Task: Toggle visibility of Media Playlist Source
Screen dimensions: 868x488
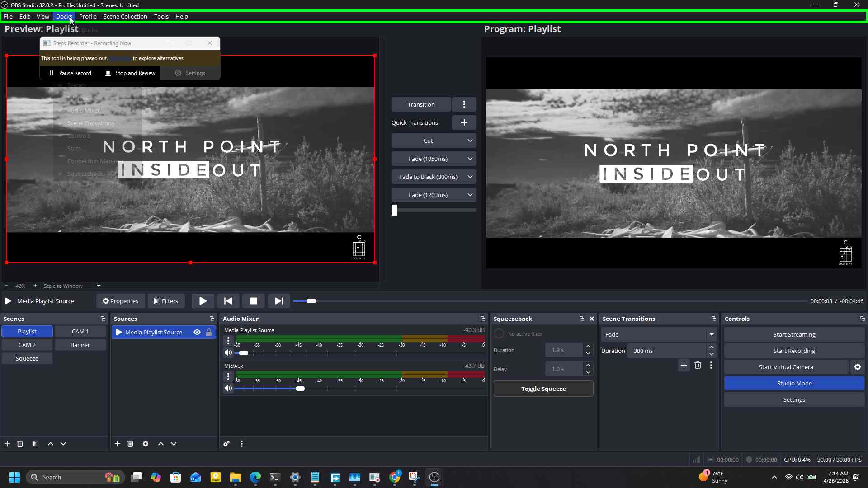Action: click(x=197, y=332)
